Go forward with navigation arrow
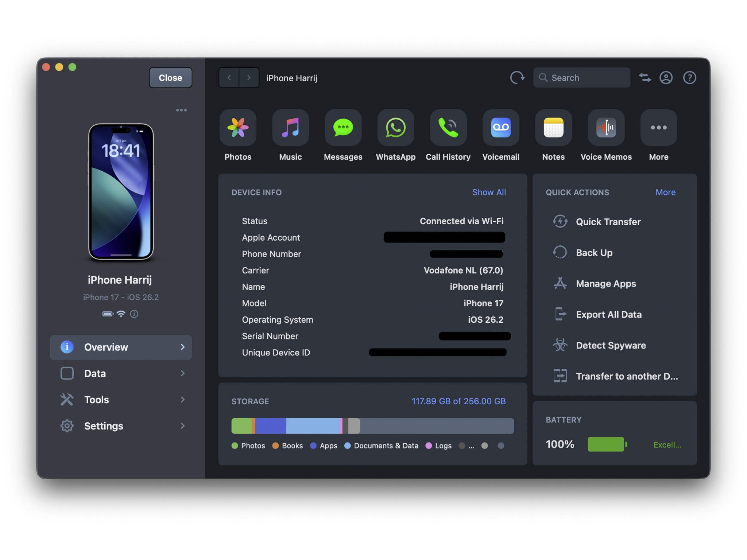The height and width of the screenshot is (560, 747). pos(249,78)
